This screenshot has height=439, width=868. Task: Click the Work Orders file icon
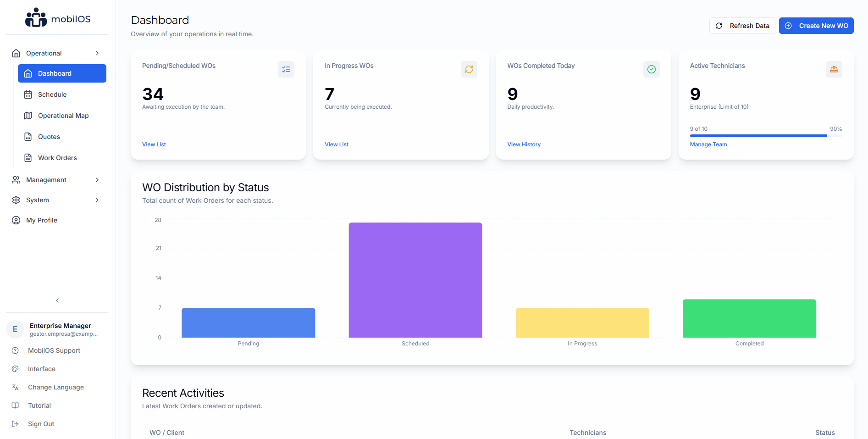pos(28,157)
